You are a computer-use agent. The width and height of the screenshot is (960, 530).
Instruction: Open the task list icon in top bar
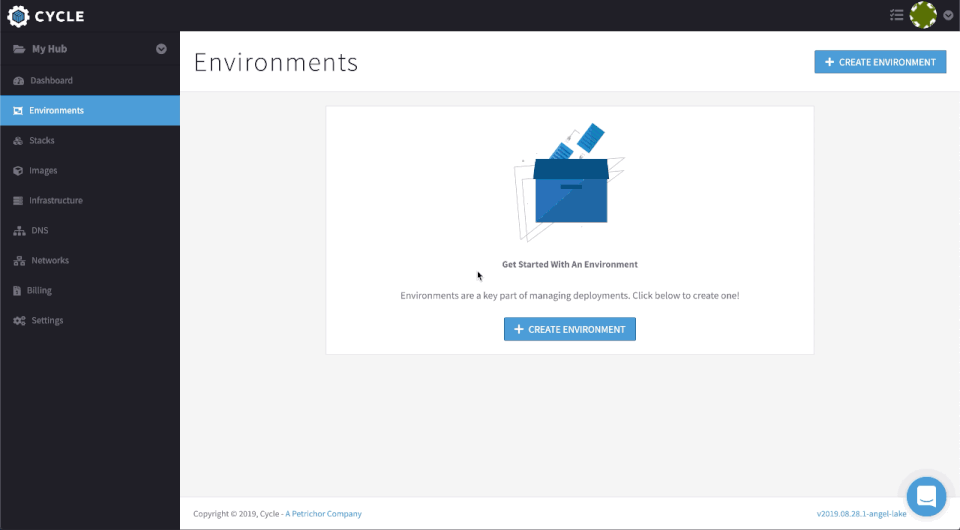[x=896, y=15]
